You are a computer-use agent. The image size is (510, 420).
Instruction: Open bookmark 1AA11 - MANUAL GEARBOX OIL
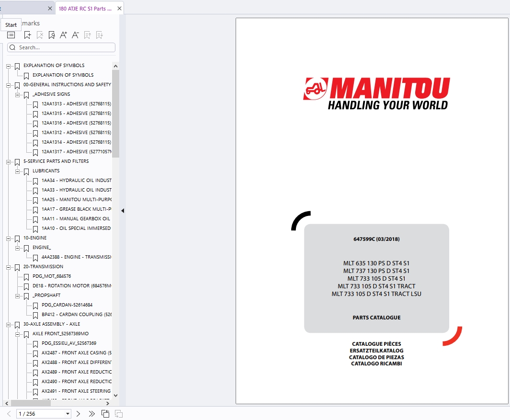(x=76, y=219)
